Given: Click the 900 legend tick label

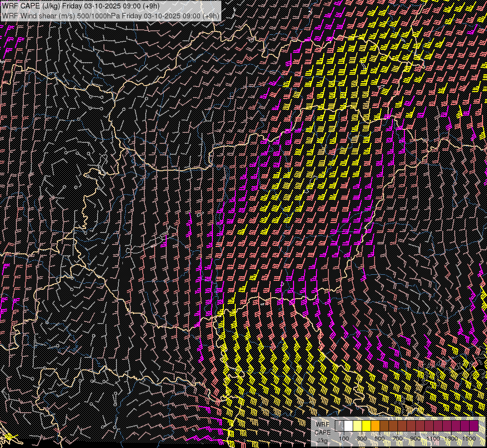Looking at the screenshot, I should pos(415,439).
